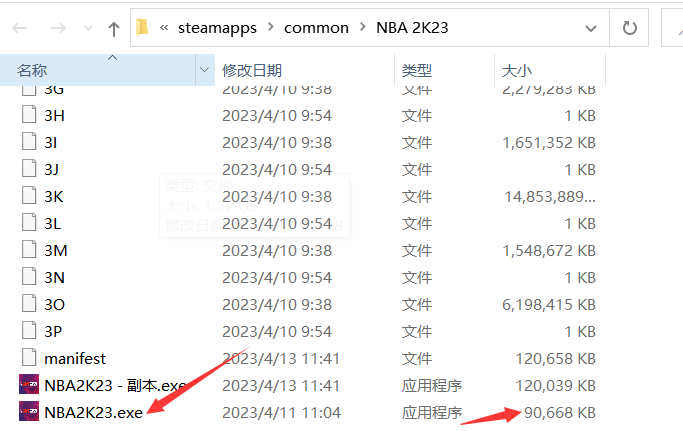The width and height of the screenshot is (683, 431).
Task: Click 应用程序 type of NBA2K23.exe
Action: [x=432, y=413]
